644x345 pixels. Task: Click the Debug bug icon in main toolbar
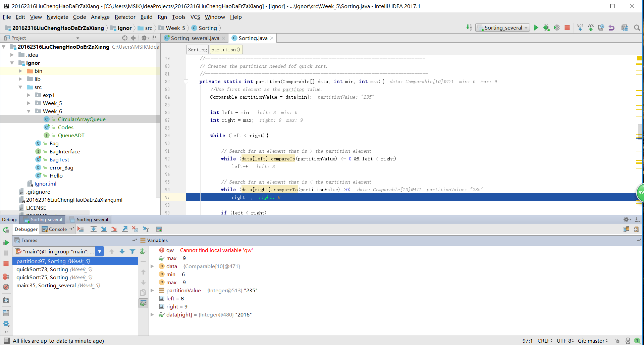point(546,28)
